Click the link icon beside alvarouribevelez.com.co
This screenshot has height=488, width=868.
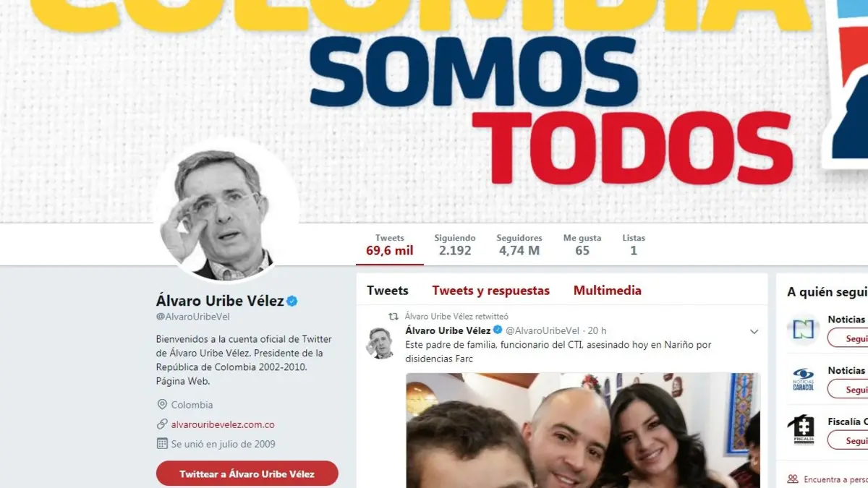[162, 424]
